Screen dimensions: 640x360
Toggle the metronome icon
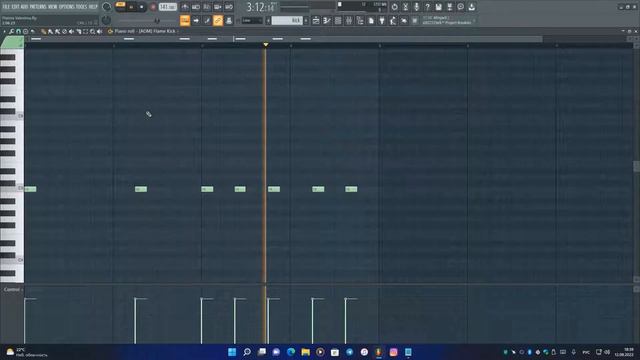click(185, 7)
